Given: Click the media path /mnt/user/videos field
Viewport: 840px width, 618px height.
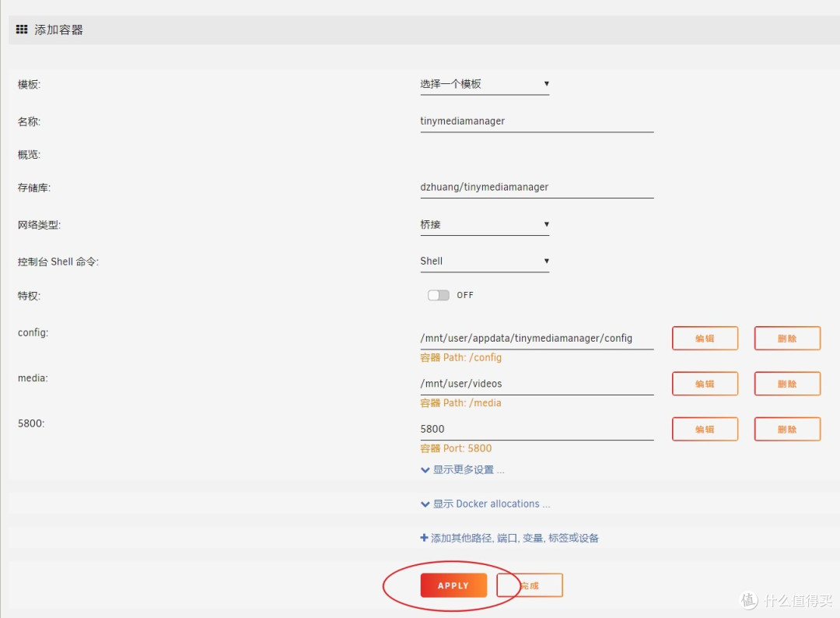Looking at the screenshot, I should [x=537, y=384].
